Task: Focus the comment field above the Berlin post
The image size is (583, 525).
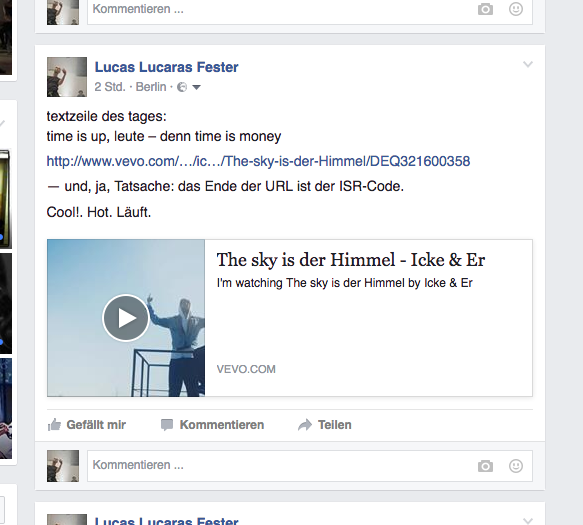Action: pos(310,12)
